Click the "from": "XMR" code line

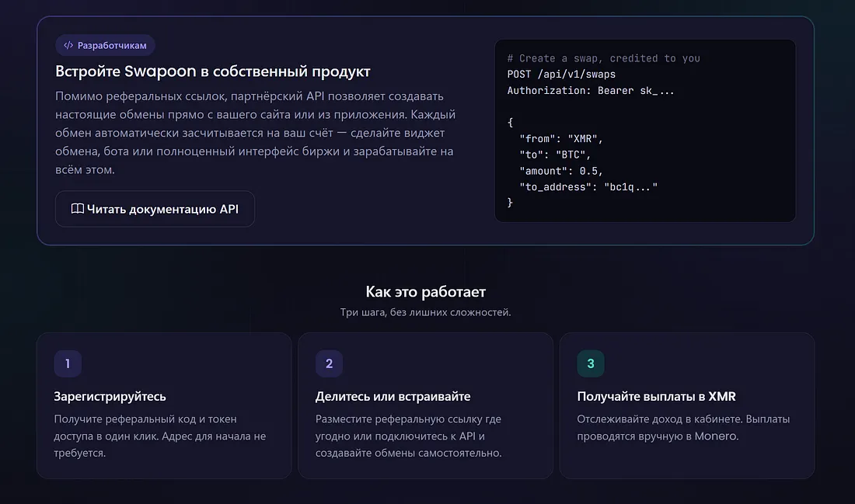click(x=561, y=138)
